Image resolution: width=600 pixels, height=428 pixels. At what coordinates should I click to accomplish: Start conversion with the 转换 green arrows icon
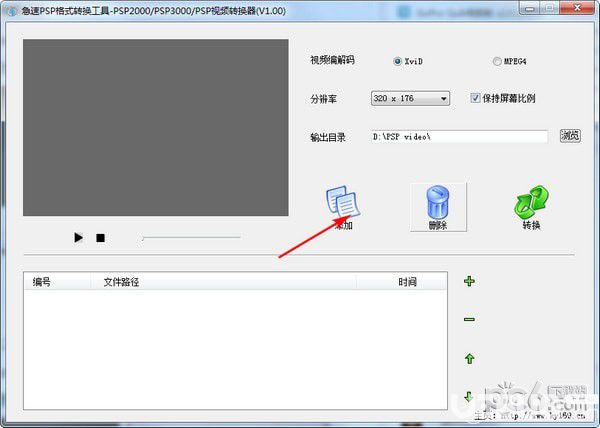tap(531, 207)
